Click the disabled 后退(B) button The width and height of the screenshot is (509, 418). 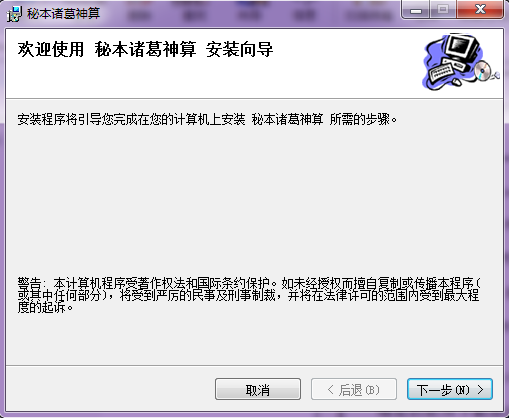tap(354, 389)
